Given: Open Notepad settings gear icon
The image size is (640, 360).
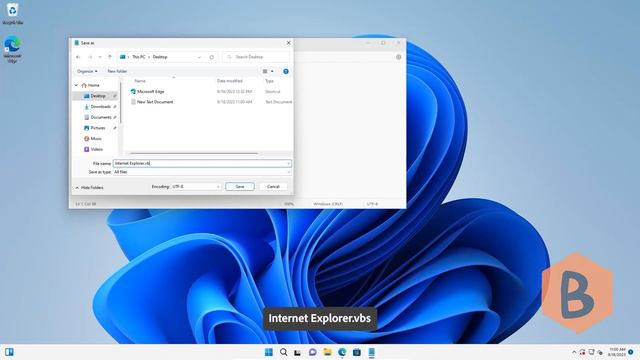Looking at the screenshot, I should (x=399, y=57).
